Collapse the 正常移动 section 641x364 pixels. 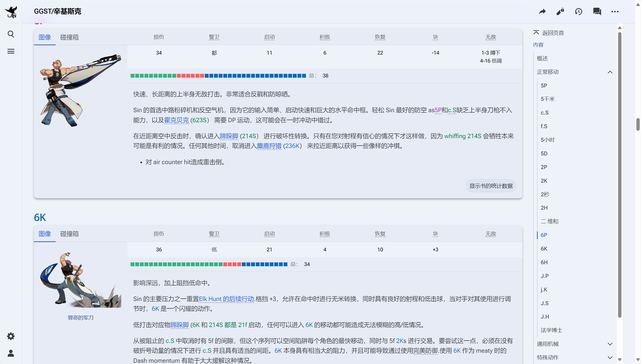(610, 72)
